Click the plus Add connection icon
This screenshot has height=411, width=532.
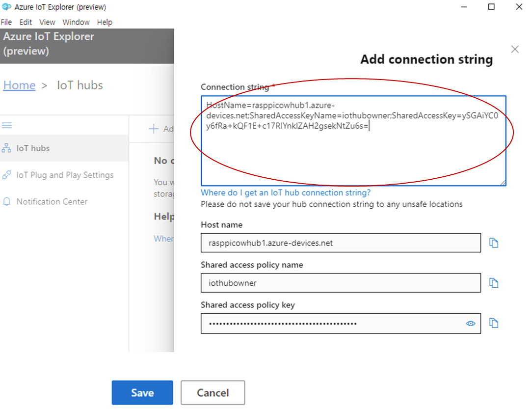[x=154, y=129]
